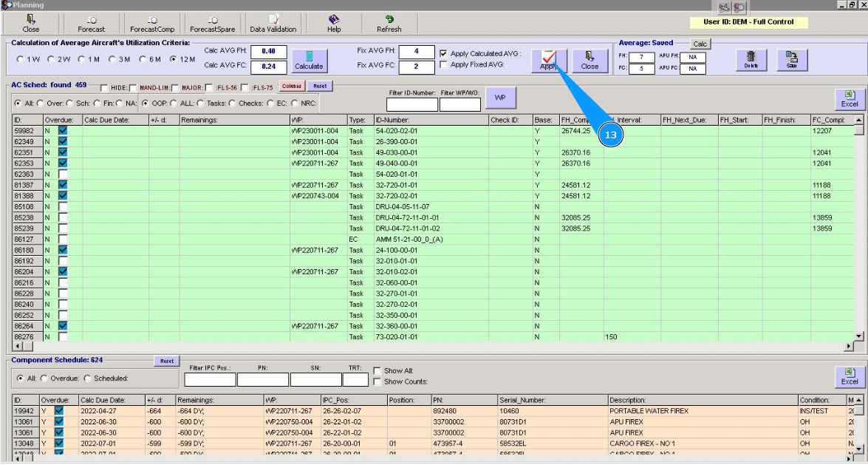Uncheck Apply Calculated AVG
The image size is (868, 465).
(443, 54)
